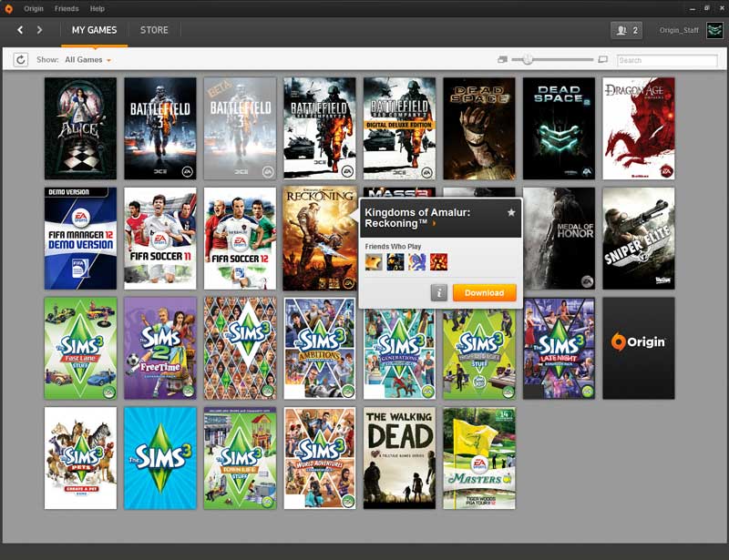Viewport: 729px width, 560px height.
Task: Click the third friend avatar in popup
Action: pos(417,262)
